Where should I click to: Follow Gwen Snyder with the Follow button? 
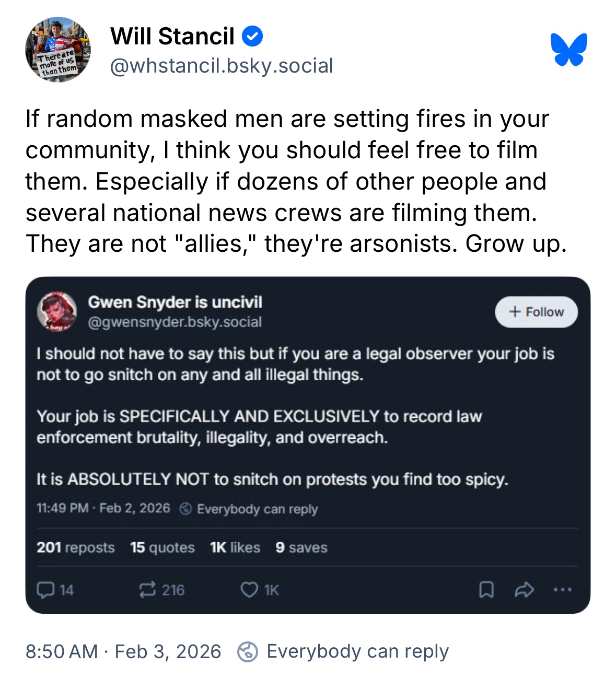click(536, 312)
